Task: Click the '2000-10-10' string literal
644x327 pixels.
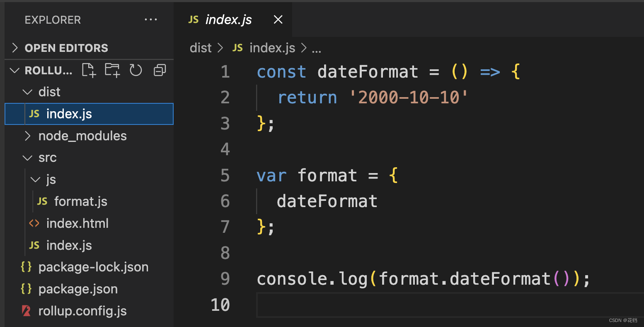Action: [409, 98]
